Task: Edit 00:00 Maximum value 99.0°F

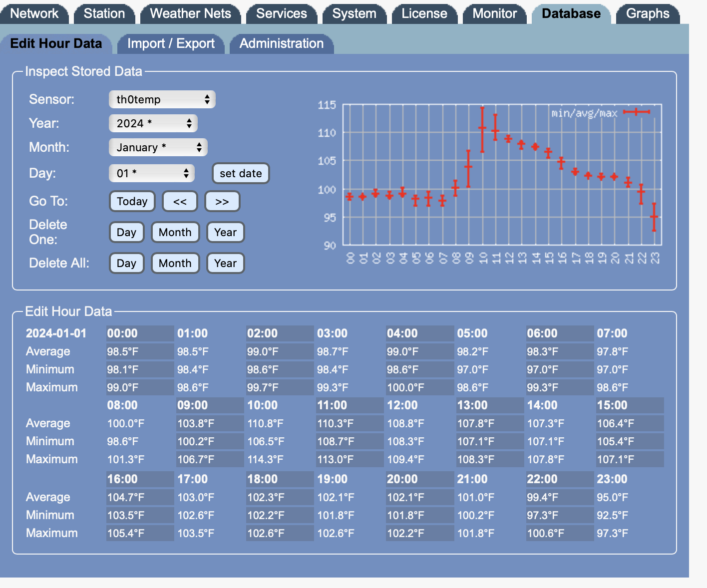Action: pyautogui.click(x=140, y=387)
